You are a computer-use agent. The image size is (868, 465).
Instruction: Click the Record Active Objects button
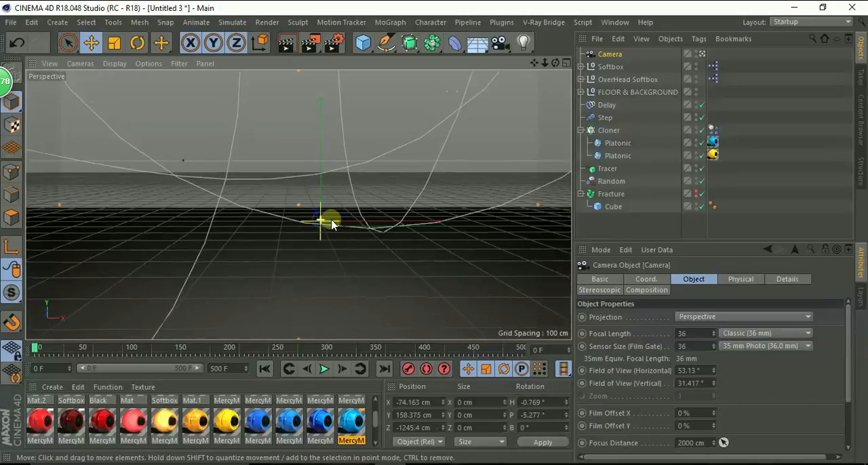(408, 369)
